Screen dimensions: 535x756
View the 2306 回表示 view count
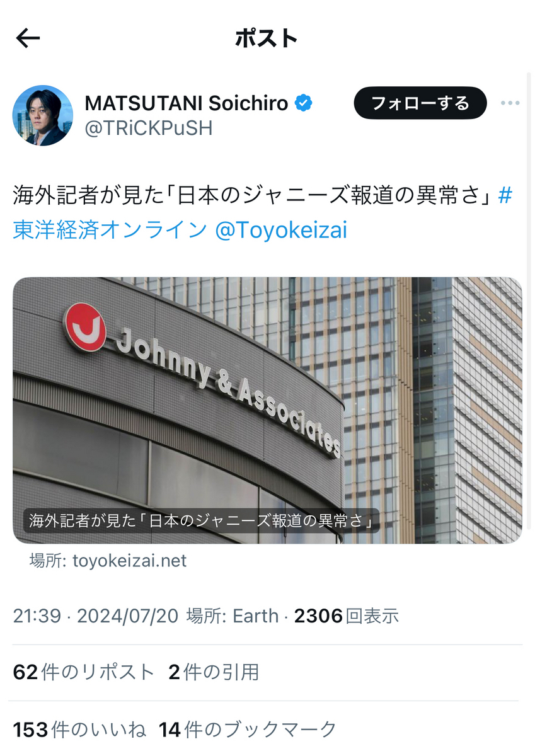point(347,616)
